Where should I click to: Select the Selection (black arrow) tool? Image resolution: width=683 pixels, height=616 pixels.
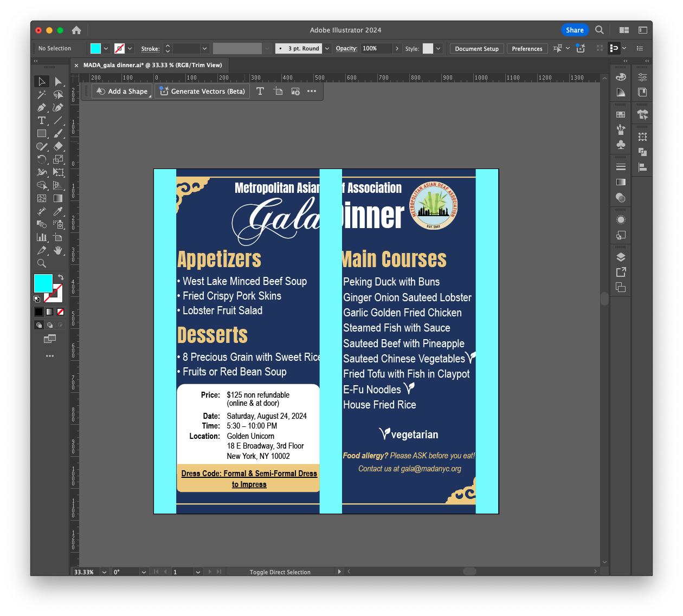coord(42,81)
